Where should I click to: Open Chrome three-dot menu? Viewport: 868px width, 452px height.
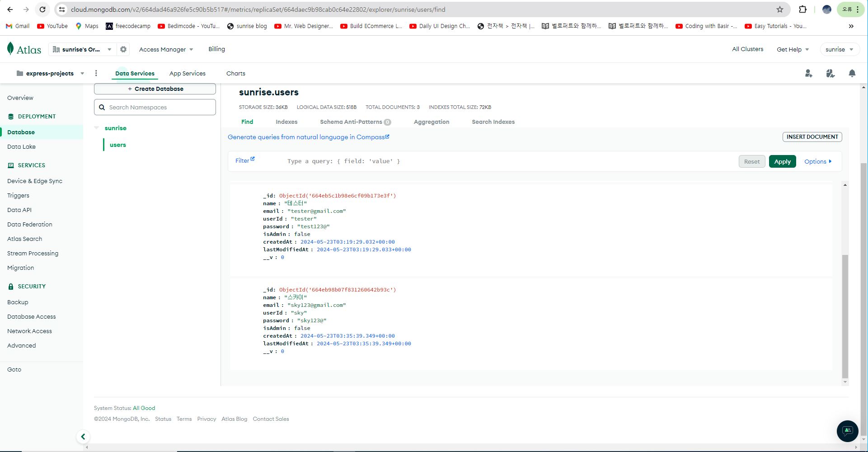click(x=858, y=9)
